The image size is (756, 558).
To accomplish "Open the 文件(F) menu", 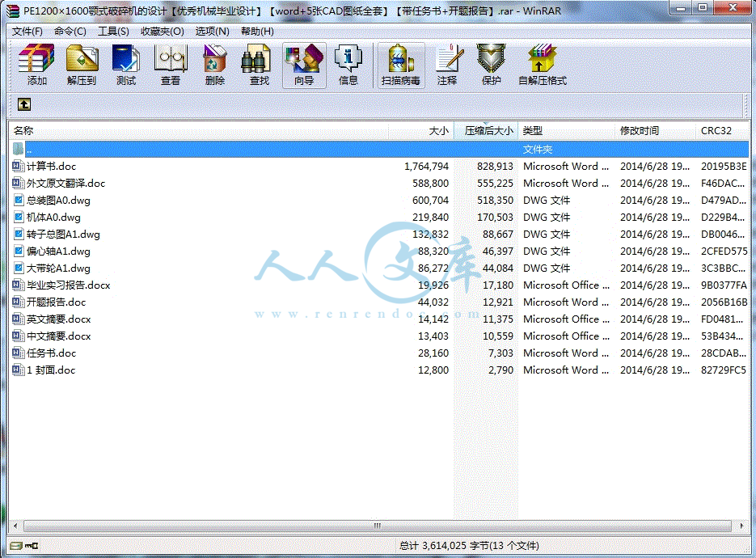I will 27,32.
